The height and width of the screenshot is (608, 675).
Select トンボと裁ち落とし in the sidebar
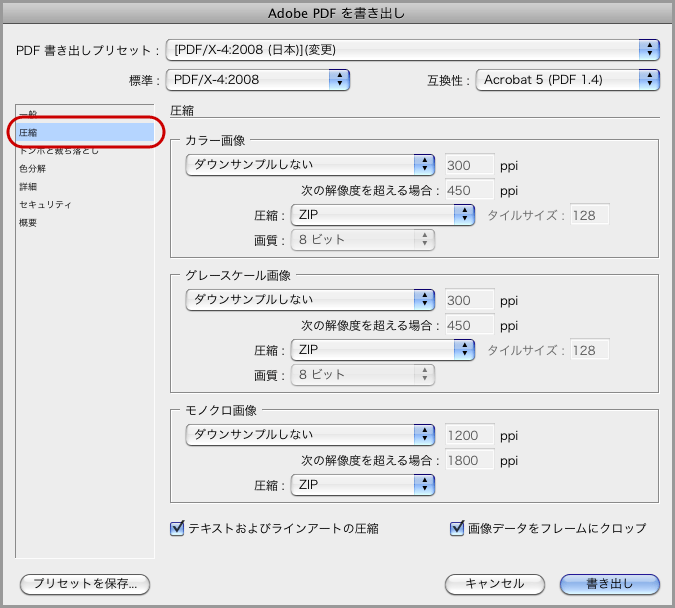point(85,150)
